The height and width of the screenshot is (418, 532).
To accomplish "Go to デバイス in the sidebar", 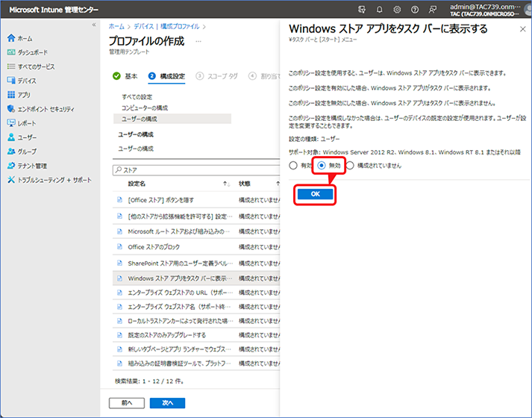I will [x=22, y=81].
